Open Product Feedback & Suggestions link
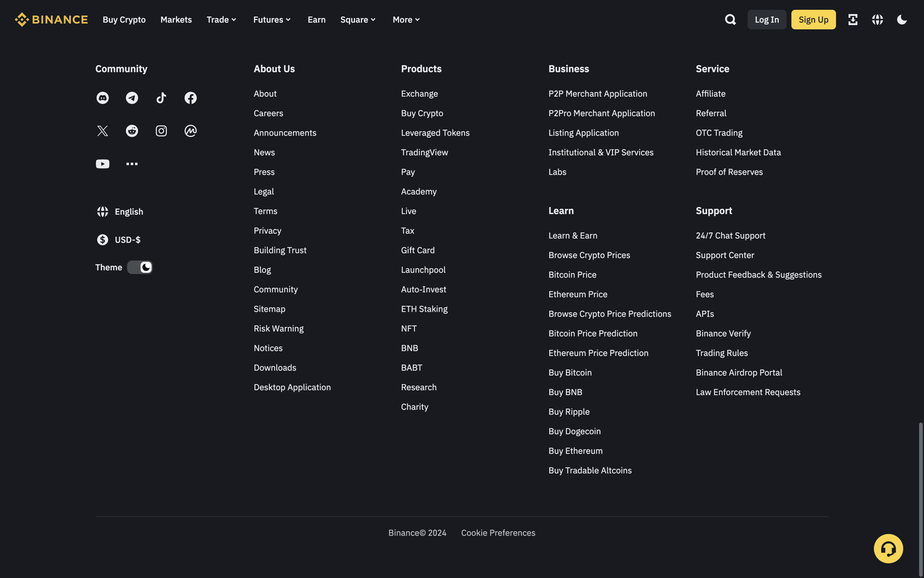 [x=758, y=275]
